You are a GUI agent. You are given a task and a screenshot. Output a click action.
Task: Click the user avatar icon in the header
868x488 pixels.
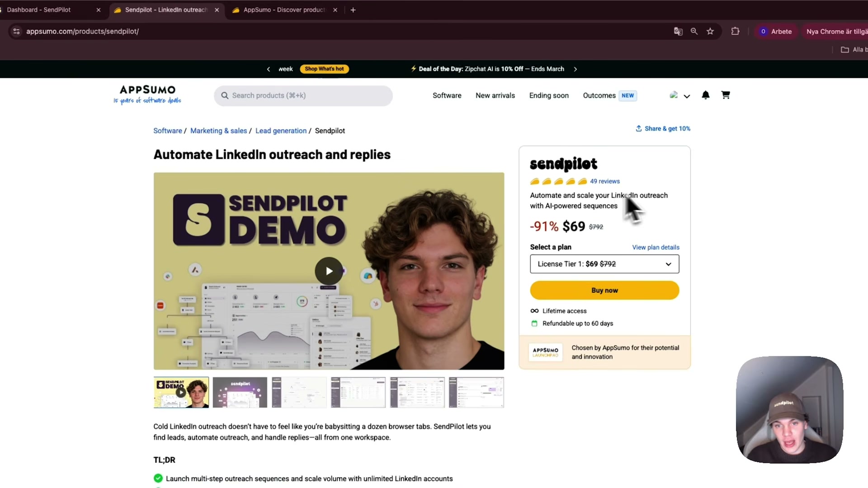(x=674, y=95)
